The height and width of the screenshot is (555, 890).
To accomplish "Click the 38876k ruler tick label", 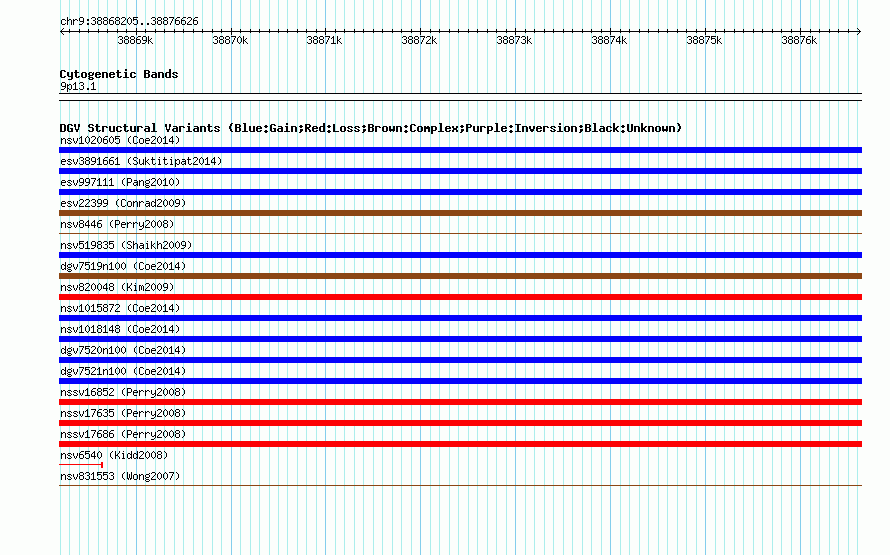I will [799, 41].
